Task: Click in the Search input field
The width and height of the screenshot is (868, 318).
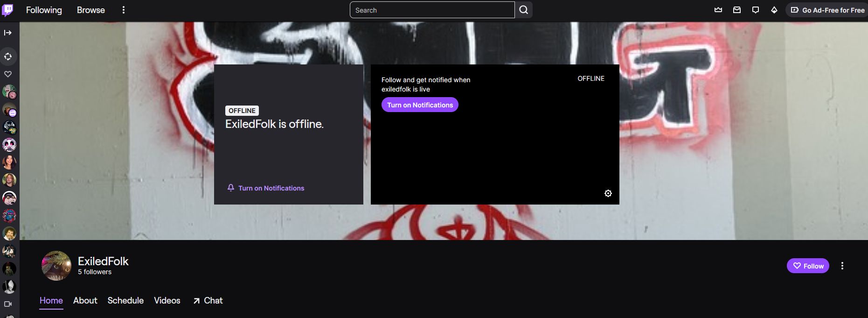Action: (x=432, y=10)
